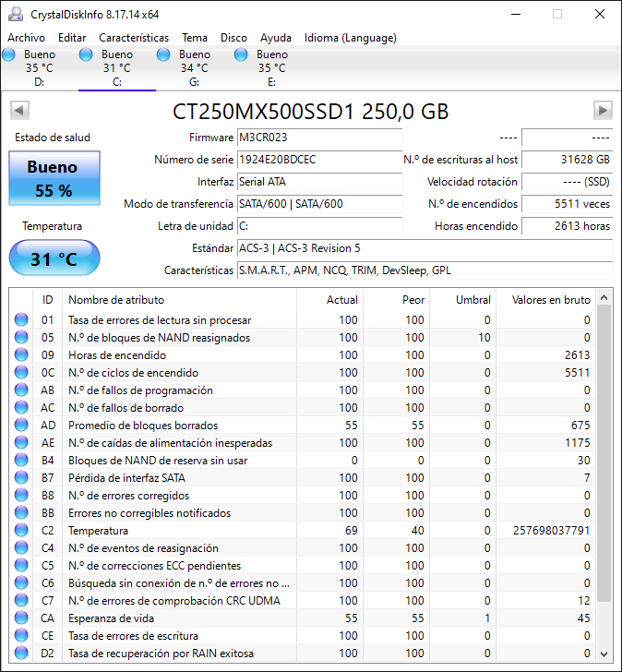Click the status dot for attribute 01

[x=21, y=319]
